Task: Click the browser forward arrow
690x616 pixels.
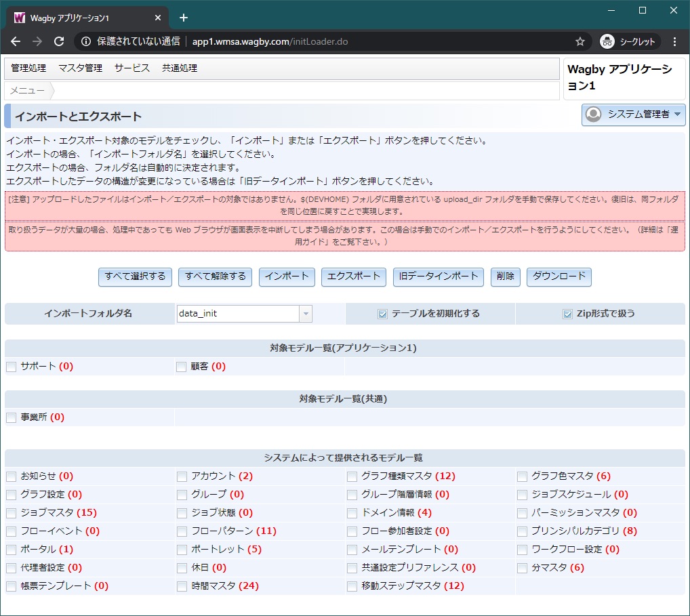Action: [37, 41]
